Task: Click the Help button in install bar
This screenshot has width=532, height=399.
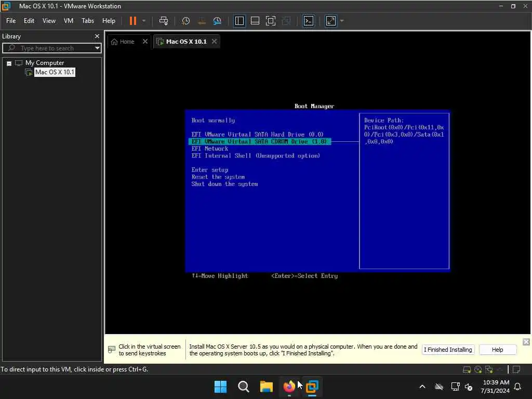Action: coord(497,350)
